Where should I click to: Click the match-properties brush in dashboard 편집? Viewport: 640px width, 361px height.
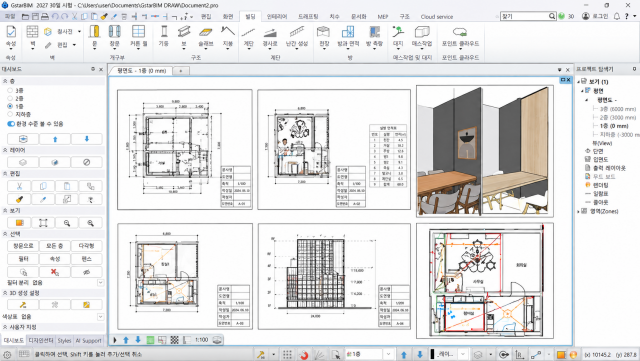[19, 199]
